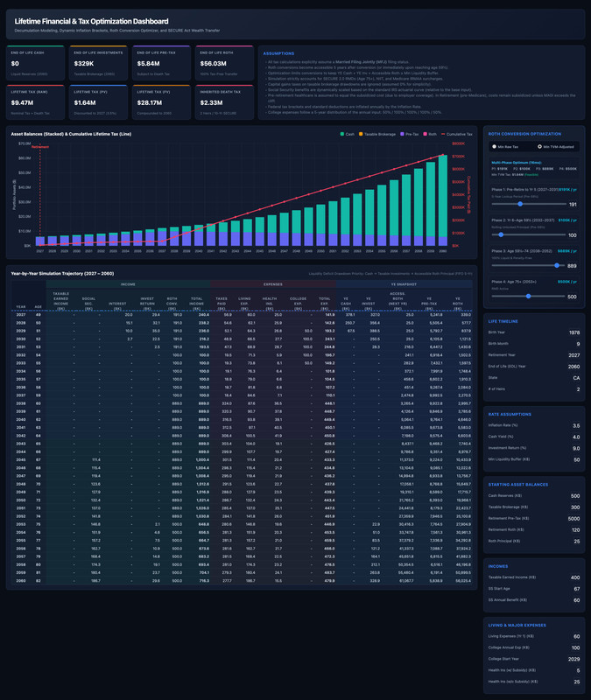The image size is (591, 700).
Task: Click the Phase 4 Age 75+ slider handle
Action: point(529,297)
